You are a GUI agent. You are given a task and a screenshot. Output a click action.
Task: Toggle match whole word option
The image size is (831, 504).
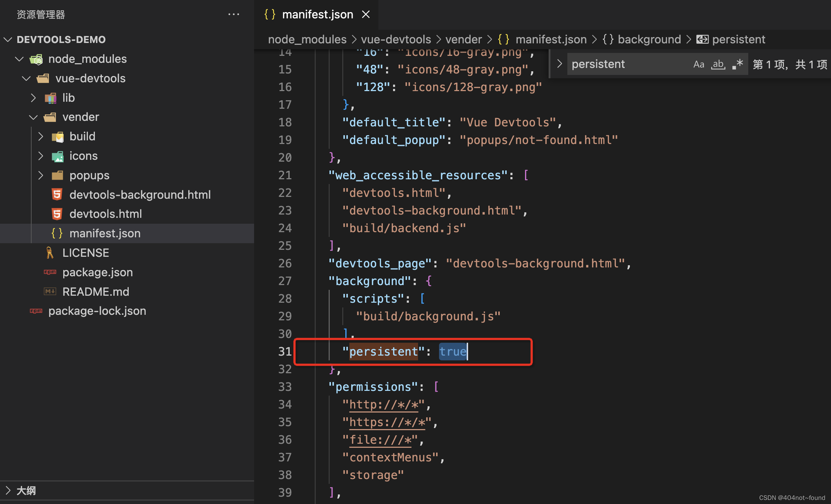coord(718,64)
